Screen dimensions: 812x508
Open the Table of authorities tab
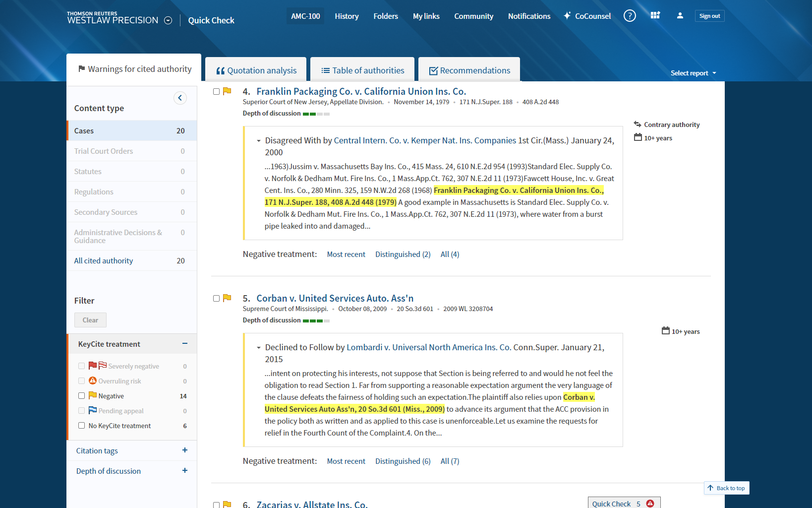click(x=362, y=70)
